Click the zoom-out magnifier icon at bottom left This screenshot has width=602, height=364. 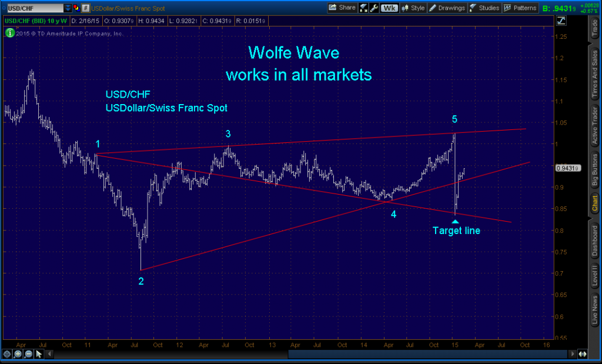pyautogui.click(x=28, y=355)
